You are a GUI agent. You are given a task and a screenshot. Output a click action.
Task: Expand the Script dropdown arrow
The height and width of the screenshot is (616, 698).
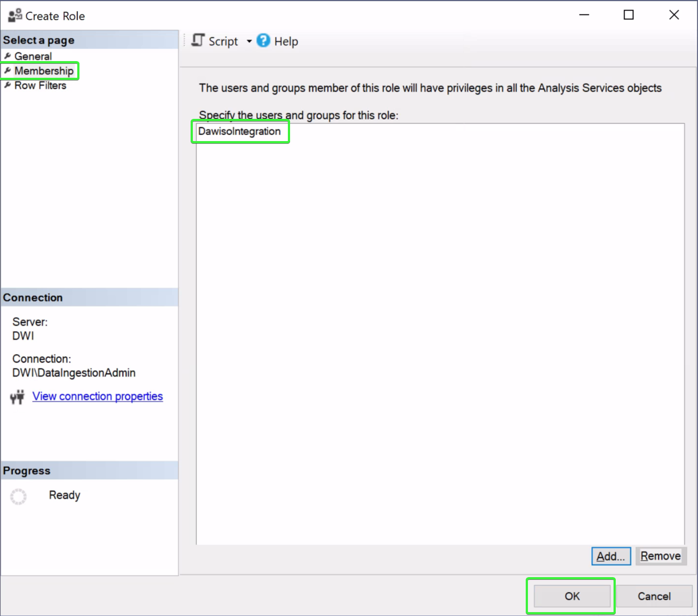click(x=249, y=41)
